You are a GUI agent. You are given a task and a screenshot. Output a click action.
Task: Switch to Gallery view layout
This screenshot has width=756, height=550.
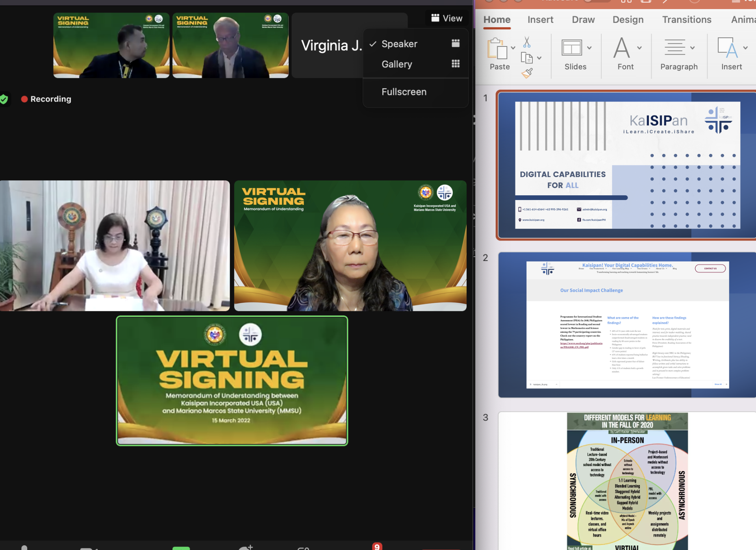(x=397, y=64)
